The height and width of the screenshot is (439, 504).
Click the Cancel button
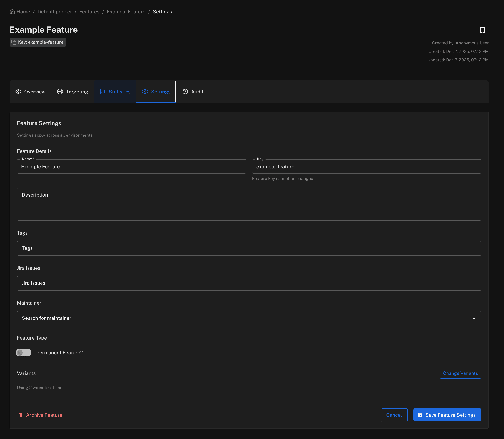click(x=394, y=415)
